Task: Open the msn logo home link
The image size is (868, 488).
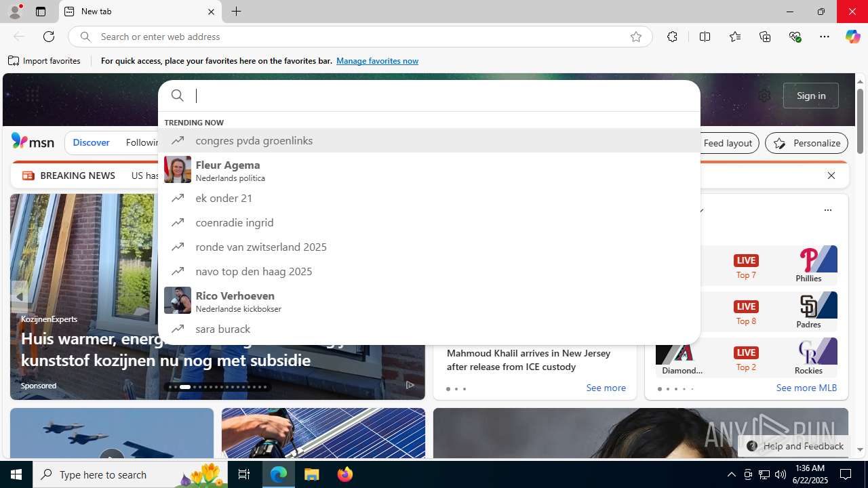Action: click(x=33, y=142)
